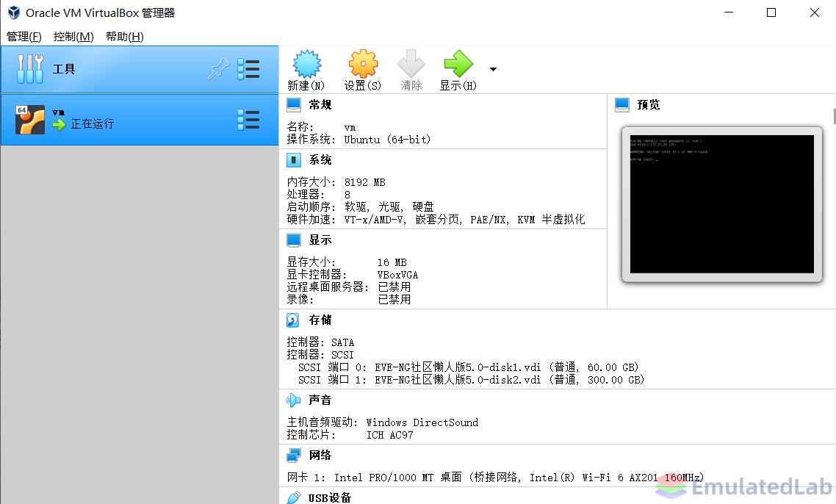Viewport: 836px width, 504px height.
Task: Open the 常规 section heading link
Action: click(x=320, y=105)
